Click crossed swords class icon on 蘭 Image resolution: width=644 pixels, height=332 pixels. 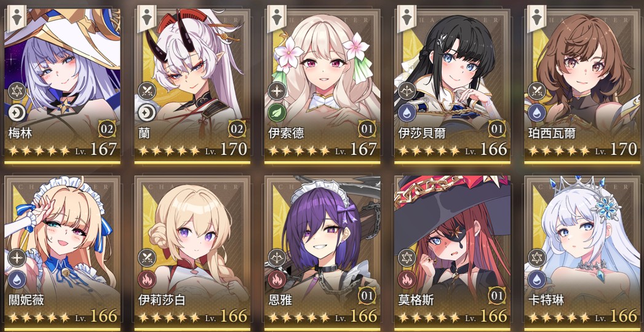click(147, 91)
